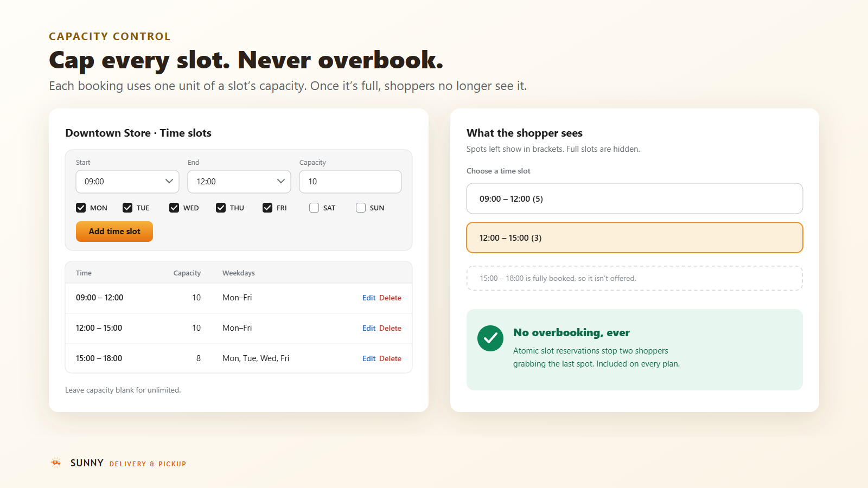
Task: Select the 09:00 – 12:00 (5) shopper slot
Action: [x=635, y=198]
